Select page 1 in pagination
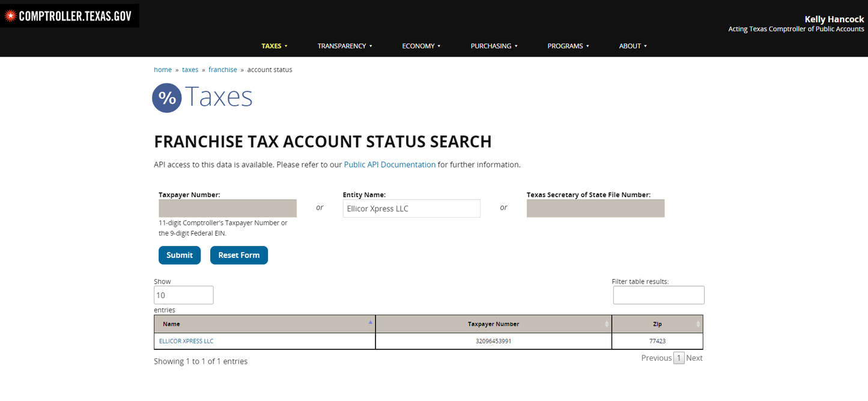 679,358
